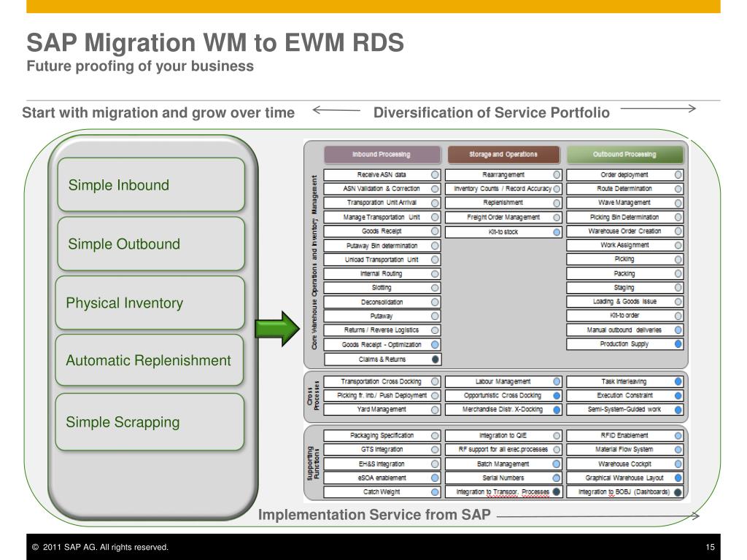Screen dimensions: 747x560
Task: Click the Packaging Specification cell
Action: click(x=382, y=435)
